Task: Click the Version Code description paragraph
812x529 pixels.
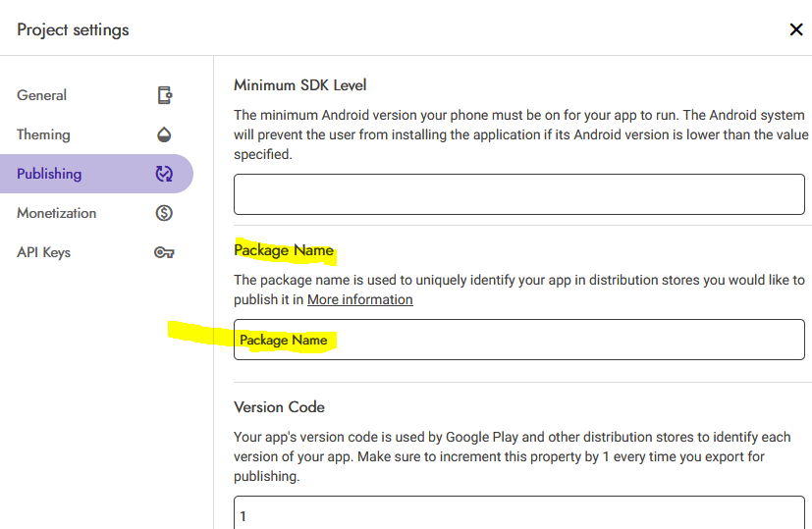Action: 511,456
